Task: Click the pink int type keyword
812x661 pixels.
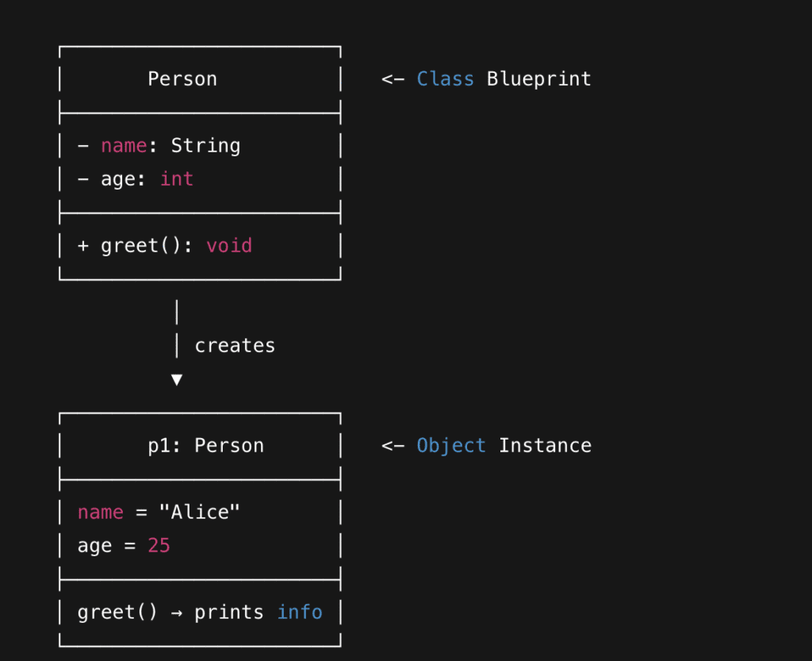Action: click(x=177, y=179)
